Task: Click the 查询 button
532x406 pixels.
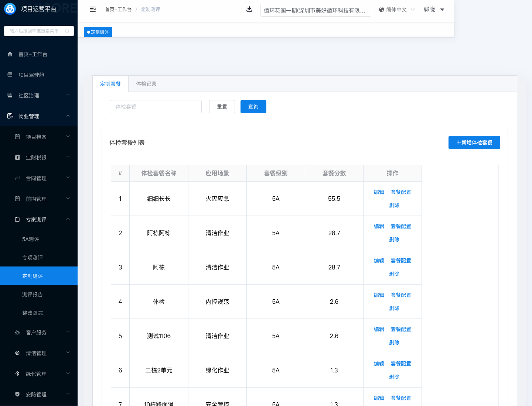Action: 253,107
